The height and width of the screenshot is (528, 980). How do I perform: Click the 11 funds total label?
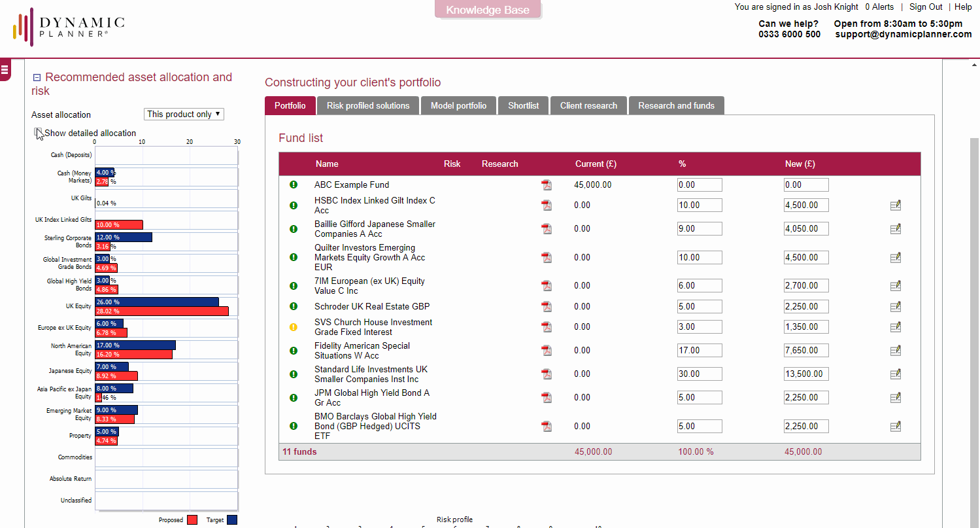tap(299, 452)
